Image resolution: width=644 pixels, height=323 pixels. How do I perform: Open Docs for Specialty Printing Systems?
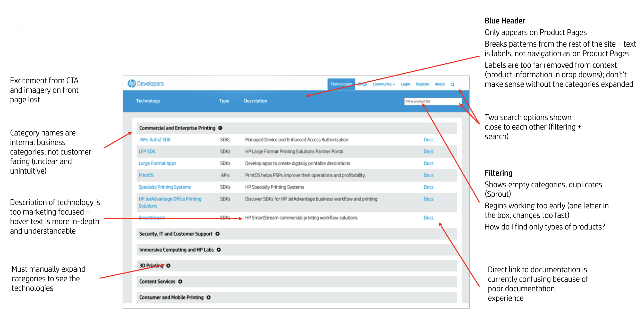428,187
